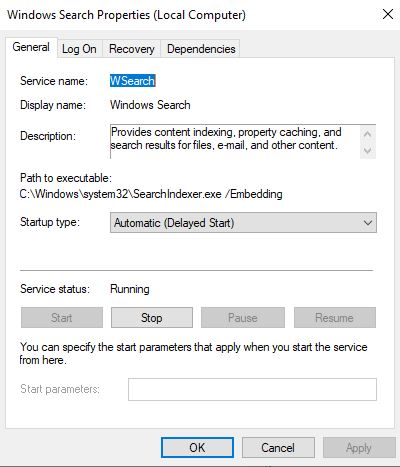The width and height of the screenshot is (400, 467).
Task: Show the Dependencies tab
Action: click(x=201, y=49)
